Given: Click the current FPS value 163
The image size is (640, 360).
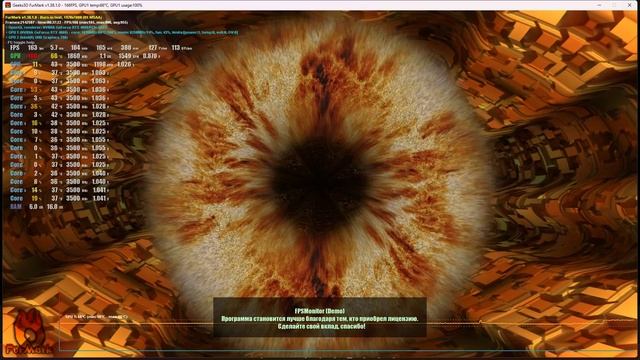Looking at the screenshot, I should pos(32,48).
